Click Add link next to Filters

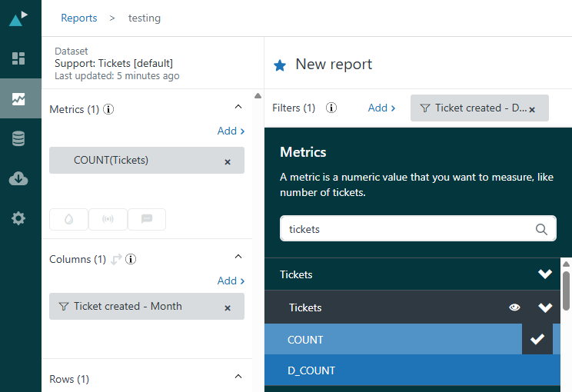click(381, 108)
